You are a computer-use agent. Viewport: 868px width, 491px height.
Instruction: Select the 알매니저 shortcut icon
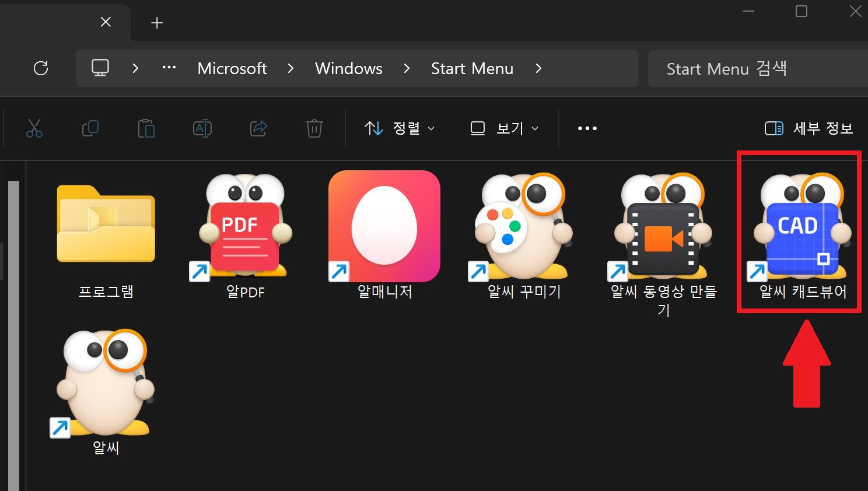coord(384,226)
